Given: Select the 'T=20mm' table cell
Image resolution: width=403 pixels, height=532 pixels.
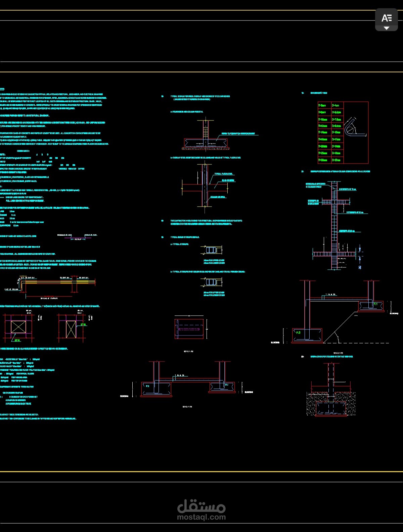Looking at the screenshot, I should [x=324, y=146].
